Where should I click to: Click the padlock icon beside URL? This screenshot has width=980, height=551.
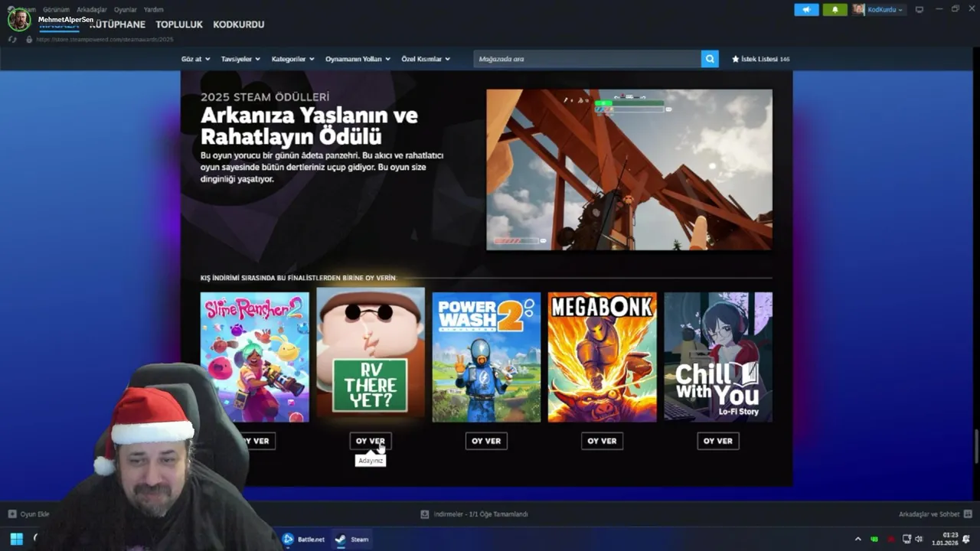tap(29, 39)
